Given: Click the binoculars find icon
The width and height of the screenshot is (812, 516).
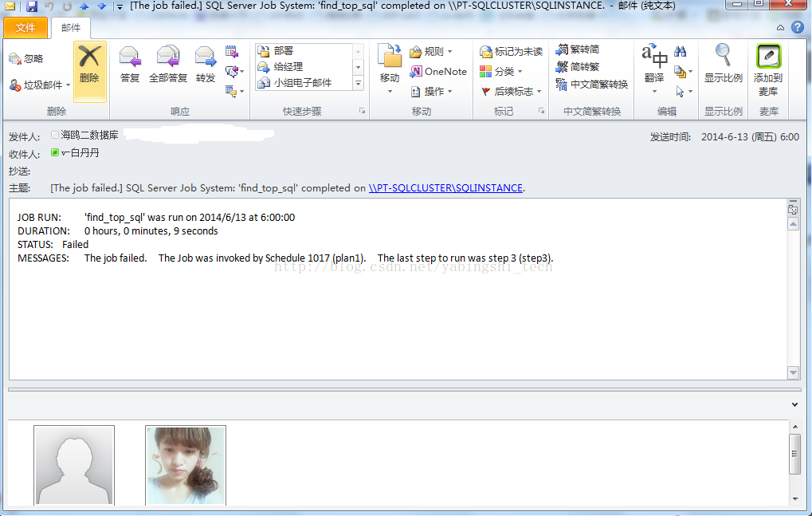Looking at the screenshot, I should pos(680,51).
